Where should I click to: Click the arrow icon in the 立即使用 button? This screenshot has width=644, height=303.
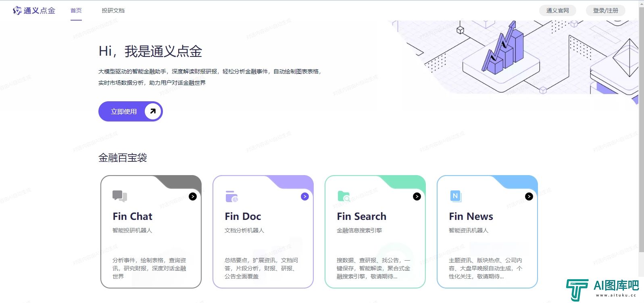click(153, 111)
